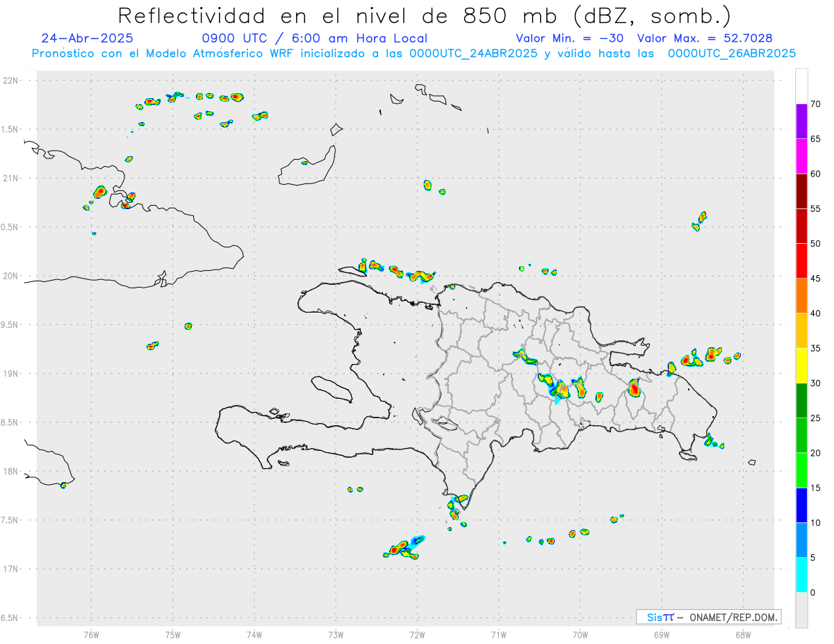The image size is (834, 644).
Task: Click the purple 65-70 dBZ color band
Action: pyautogui.click(x=801, y=122)
